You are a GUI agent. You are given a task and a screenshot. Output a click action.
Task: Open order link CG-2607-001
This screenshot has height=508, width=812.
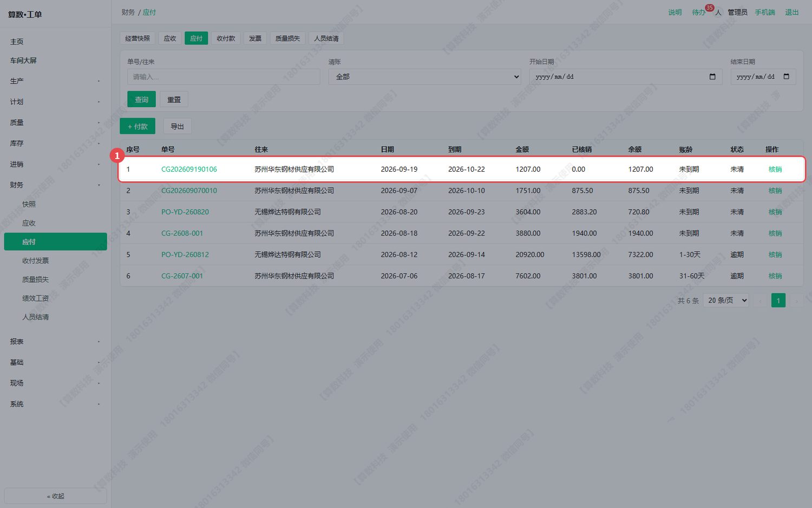coord(182,276)
